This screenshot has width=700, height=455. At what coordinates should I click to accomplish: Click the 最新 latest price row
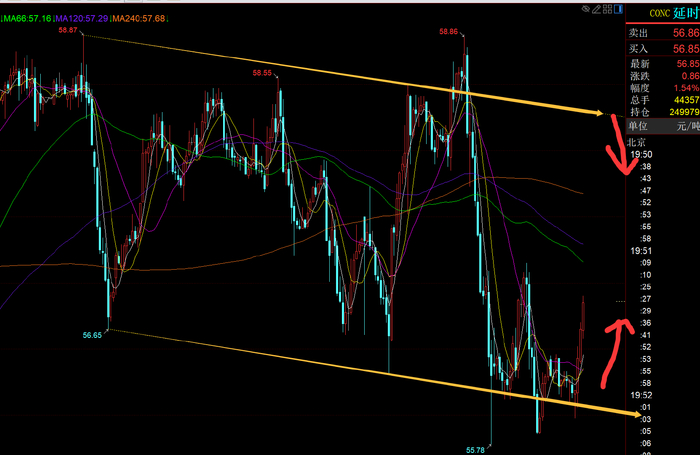(x=663, y=64)
